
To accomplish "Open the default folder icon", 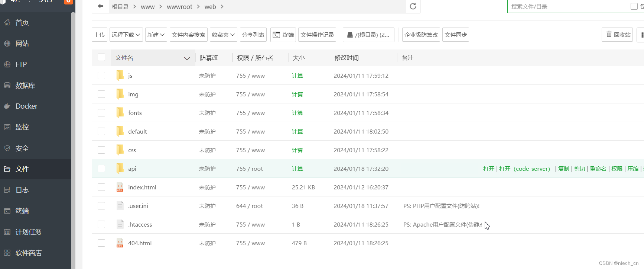I will pyautogui.click(x=120, y=131).
